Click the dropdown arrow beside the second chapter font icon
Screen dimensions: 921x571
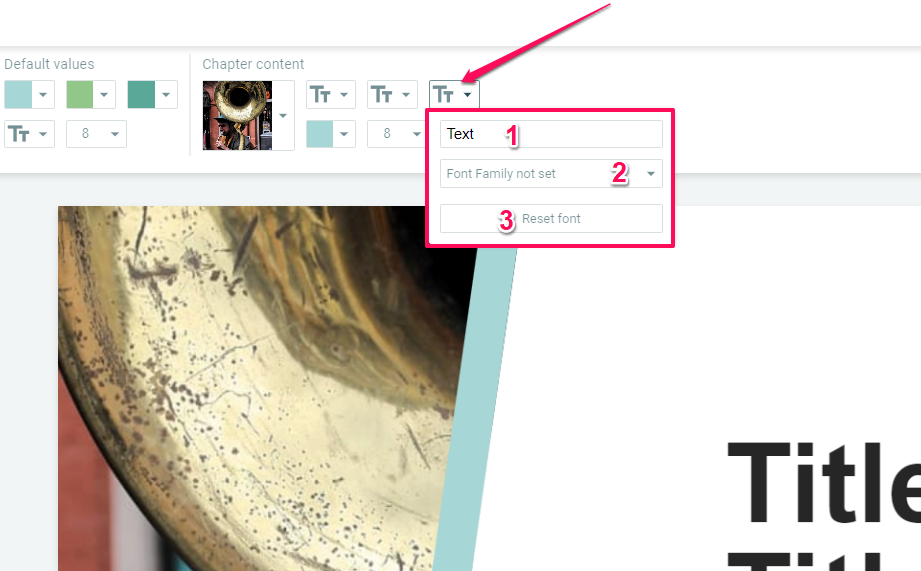coord(405,95)
